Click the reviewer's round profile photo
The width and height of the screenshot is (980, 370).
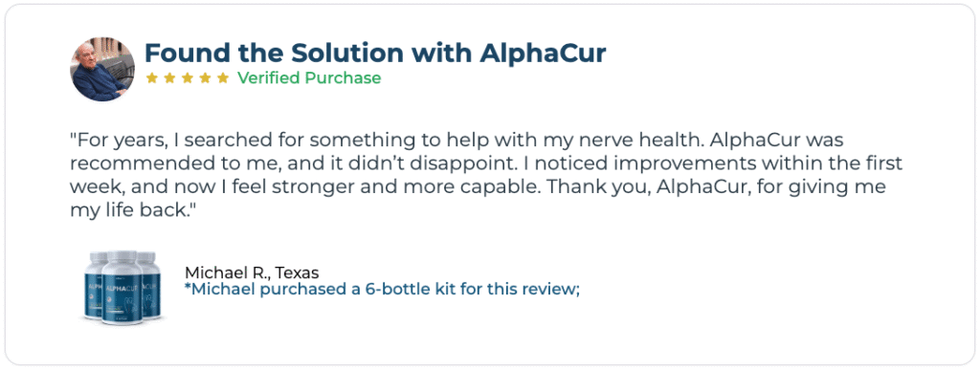(101, 69)
